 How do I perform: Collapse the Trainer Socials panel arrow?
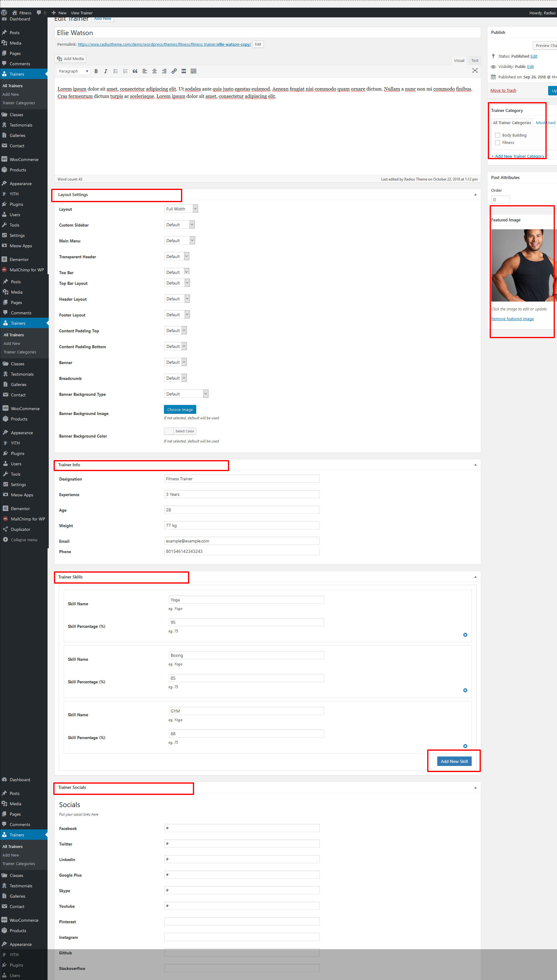(476, 787)
